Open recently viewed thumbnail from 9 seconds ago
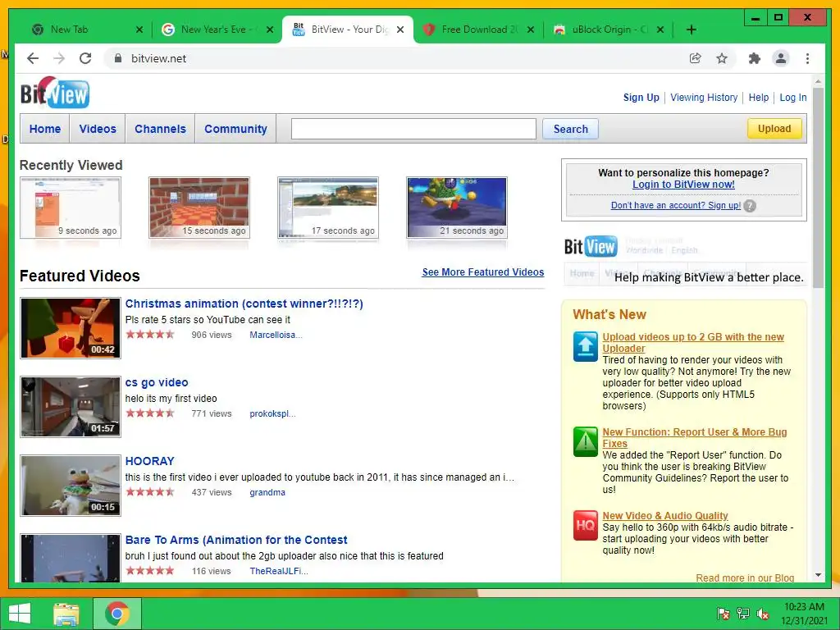Image resolution: width=840 pixels, height=630 pixels. pos(71,208)
